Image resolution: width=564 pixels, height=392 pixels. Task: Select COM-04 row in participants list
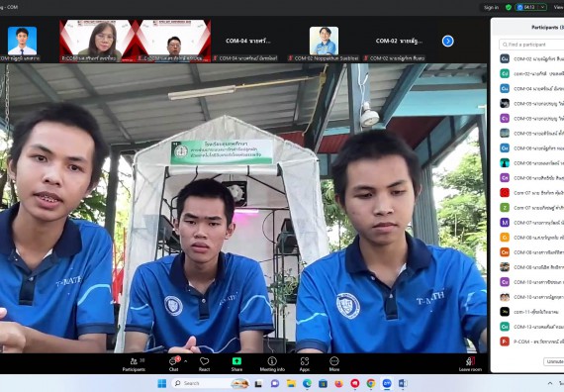point(531,88)
